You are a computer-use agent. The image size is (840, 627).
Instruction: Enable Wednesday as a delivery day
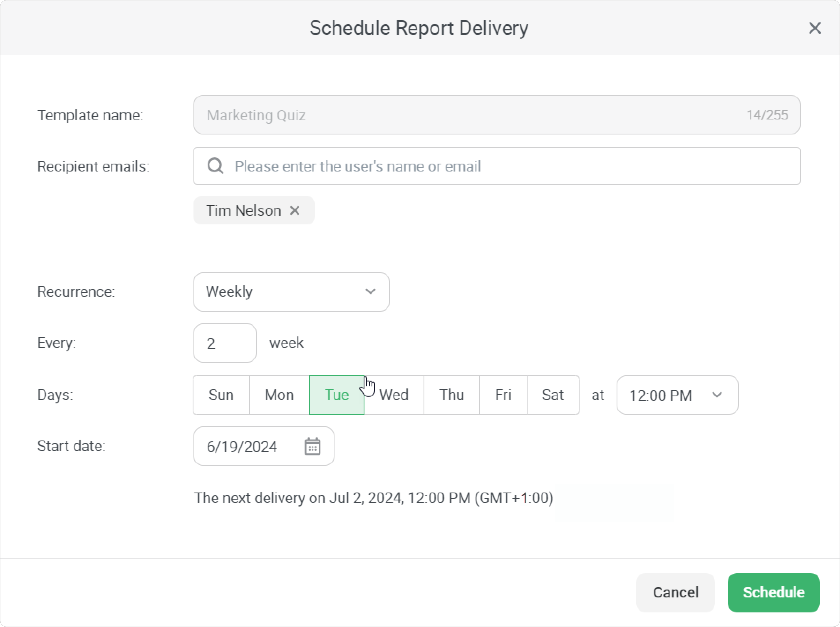coord(394,395)
